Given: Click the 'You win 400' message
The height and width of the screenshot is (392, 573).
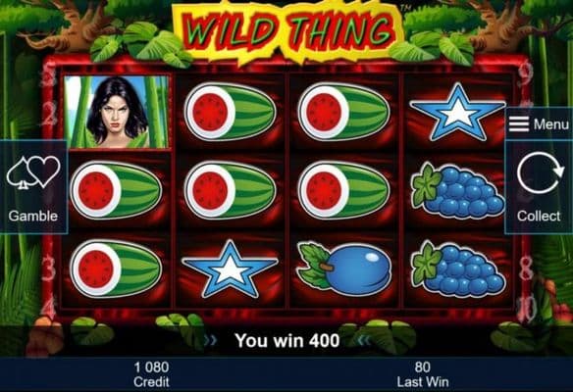Looking at the screenshot, I should click(287, 340).
